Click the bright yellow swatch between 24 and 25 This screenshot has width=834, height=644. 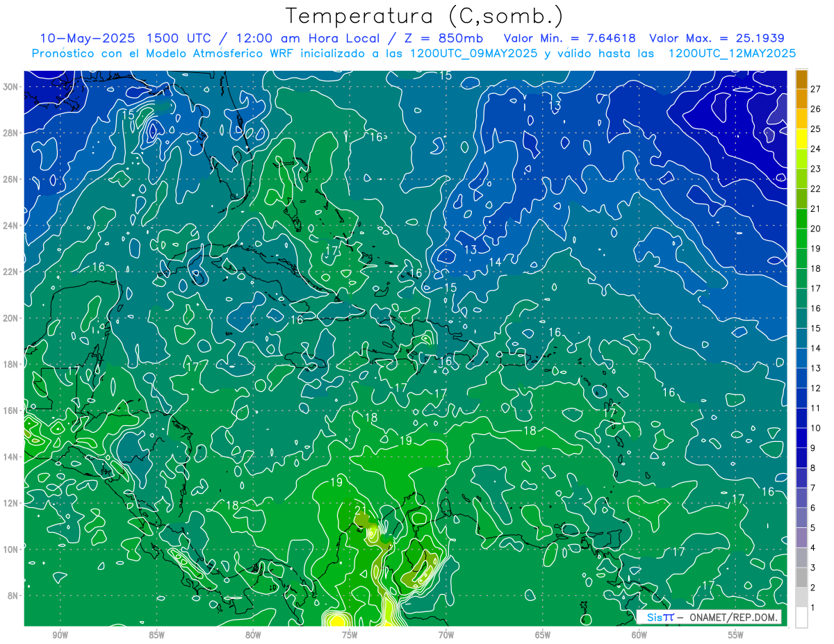pyautogui.click(x=802, y=139)
